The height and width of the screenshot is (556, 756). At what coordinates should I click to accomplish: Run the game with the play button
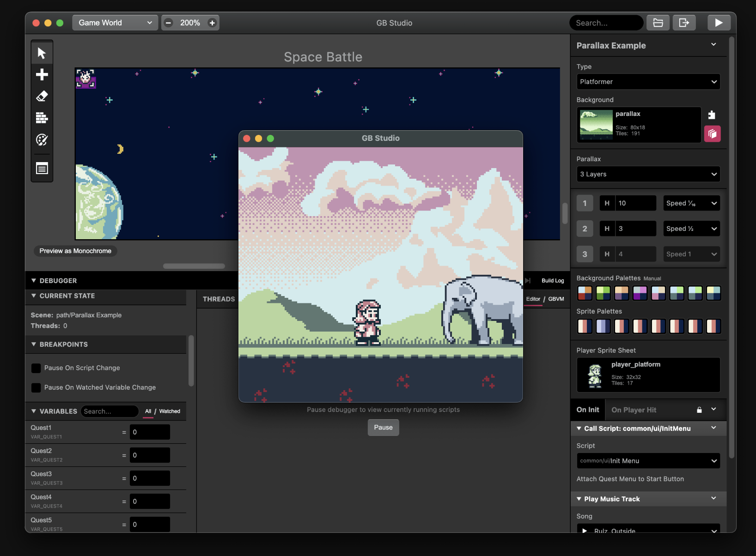719,22
